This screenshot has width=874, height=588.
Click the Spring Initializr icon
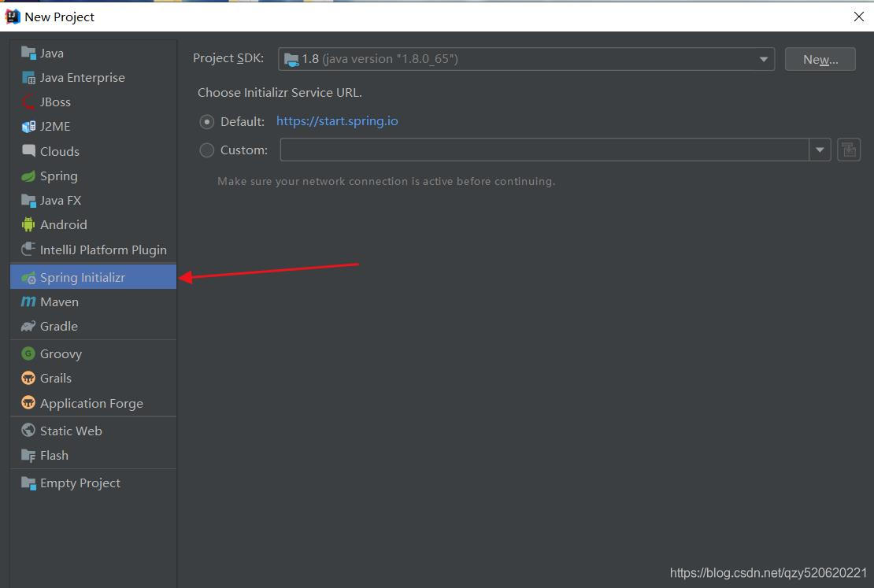28,278
